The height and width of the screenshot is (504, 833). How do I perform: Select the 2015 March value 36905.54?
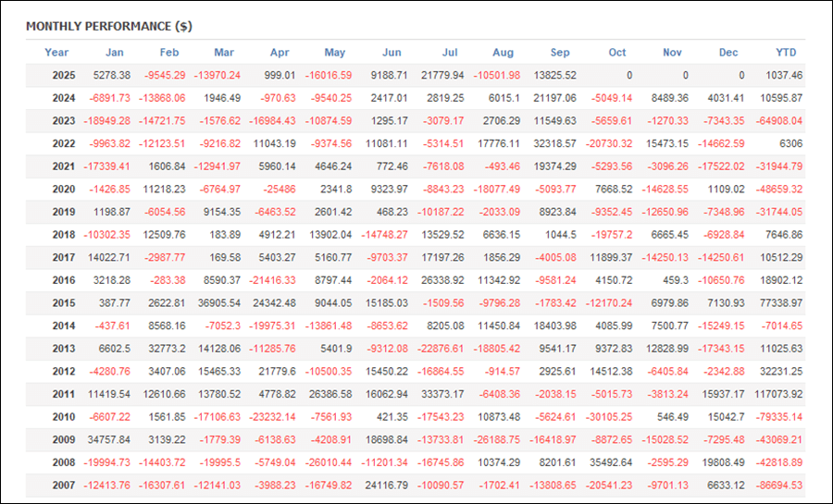[215, 302]
